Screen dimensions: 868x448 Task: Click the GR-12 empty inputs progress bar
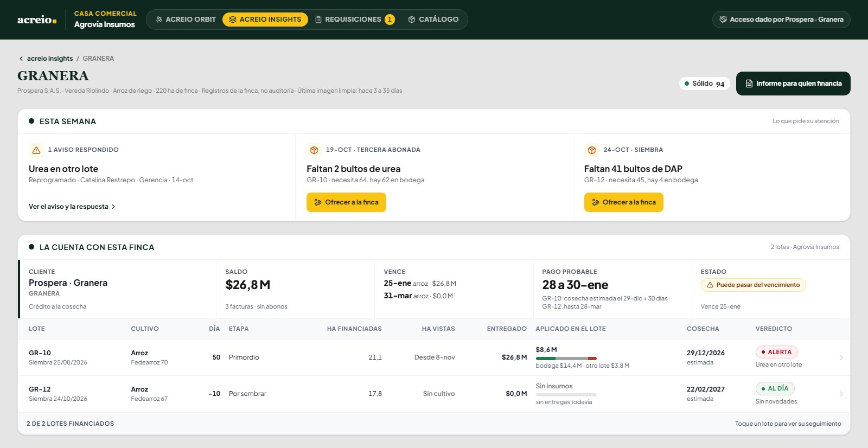566,395
